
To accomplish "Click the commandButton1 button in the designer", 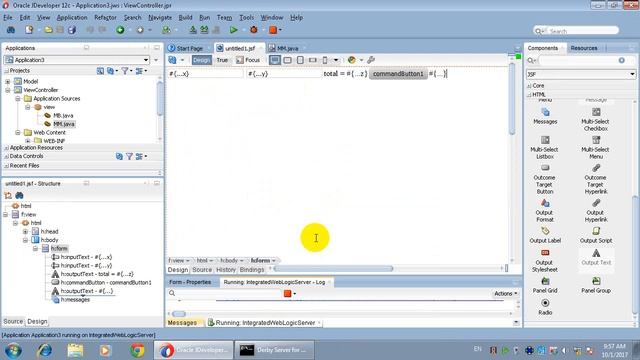I will [x=398, y=74].
